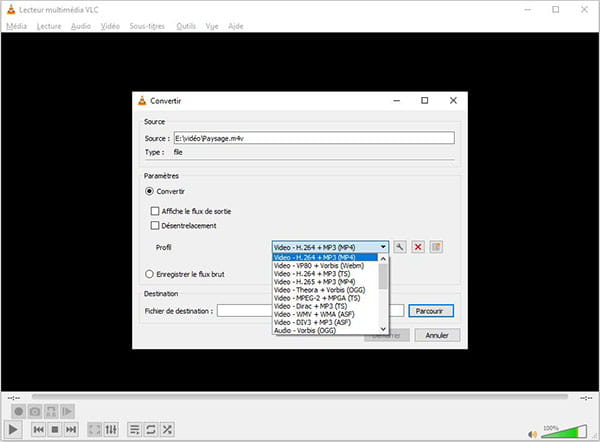Edit selected profile with wrench icon

399,247
